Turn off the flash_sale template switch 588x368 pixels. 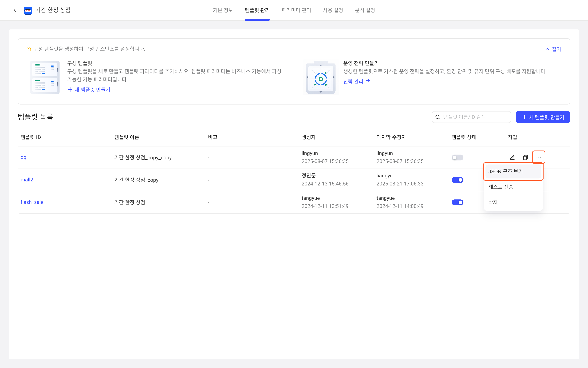[457, 202]
